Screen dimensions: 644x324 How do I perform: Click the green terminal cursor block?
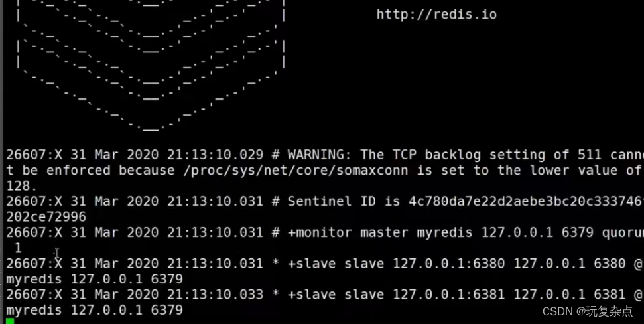click(x=10, y=321)
